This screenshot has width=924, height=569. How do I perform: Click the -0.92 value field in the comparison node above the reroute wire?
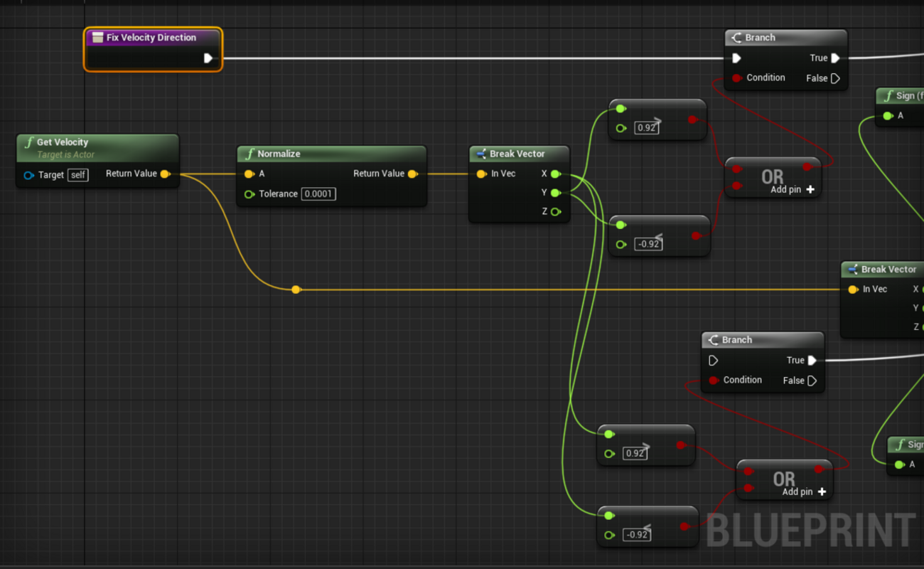click(x=649, y=244)
